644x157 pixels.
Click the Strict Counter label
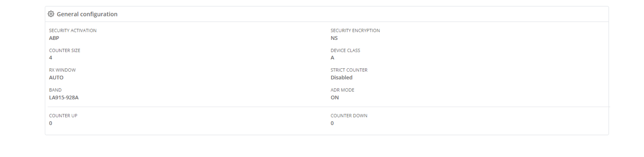tap(349, 70)
